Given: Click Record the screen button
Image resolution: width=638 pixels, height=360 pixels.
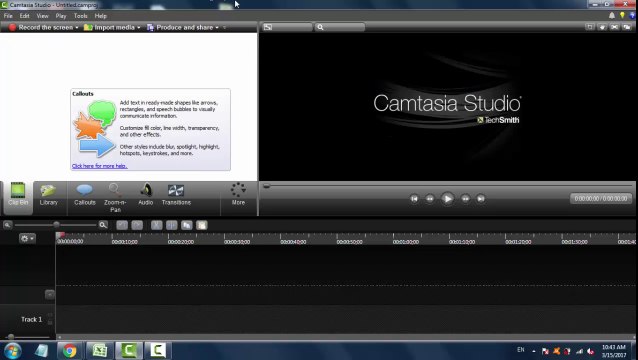Looking at the screenshot, I should point(41,27).
